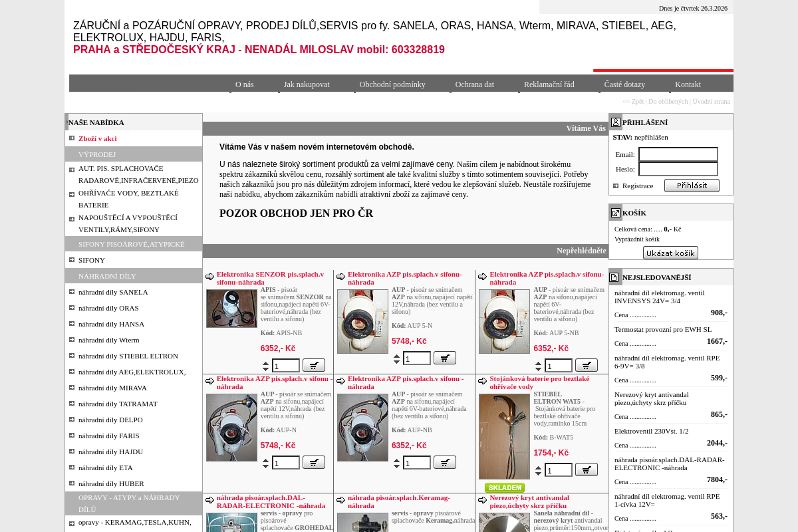Click quantity field for APIS-NB product

[286, 366]
